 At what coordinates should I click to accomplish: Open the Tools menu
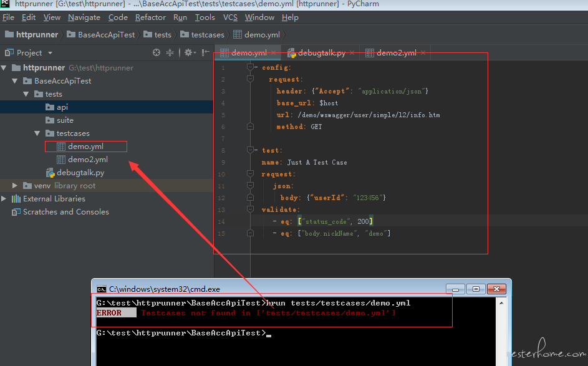tap(205, 17)
